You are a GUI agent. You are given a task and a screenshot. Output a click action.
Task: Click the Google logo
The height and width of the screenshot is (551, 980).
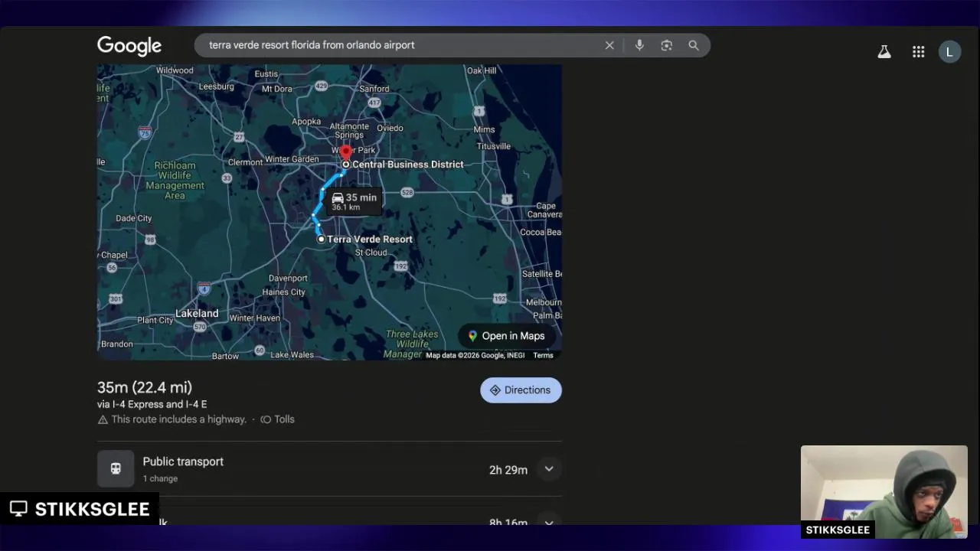click(x=129, y=46)
